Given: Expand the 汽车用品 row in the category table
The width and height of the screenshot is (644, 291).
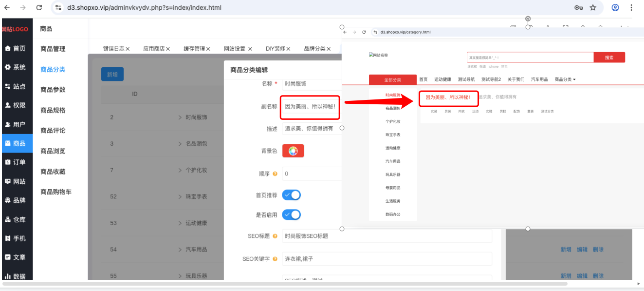Looking at the screenshot, I should pos(180,250).
